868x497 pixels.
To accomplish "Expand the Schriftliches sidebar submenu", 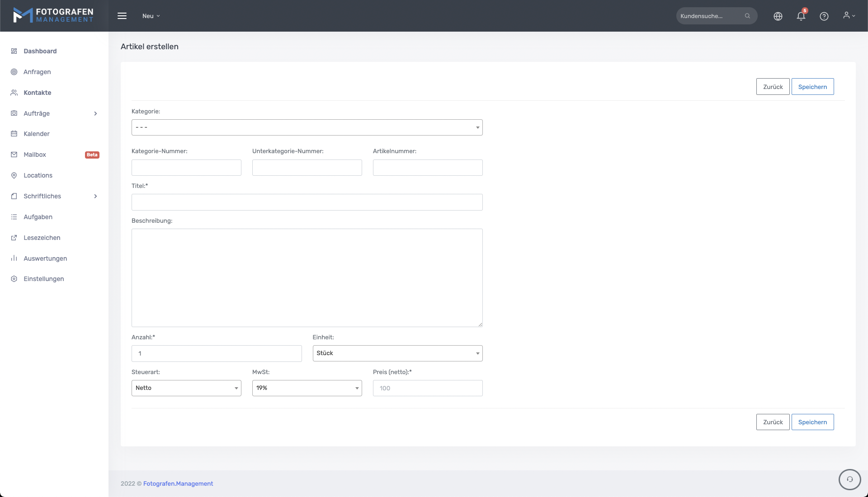I will click(x=95, y=196).
